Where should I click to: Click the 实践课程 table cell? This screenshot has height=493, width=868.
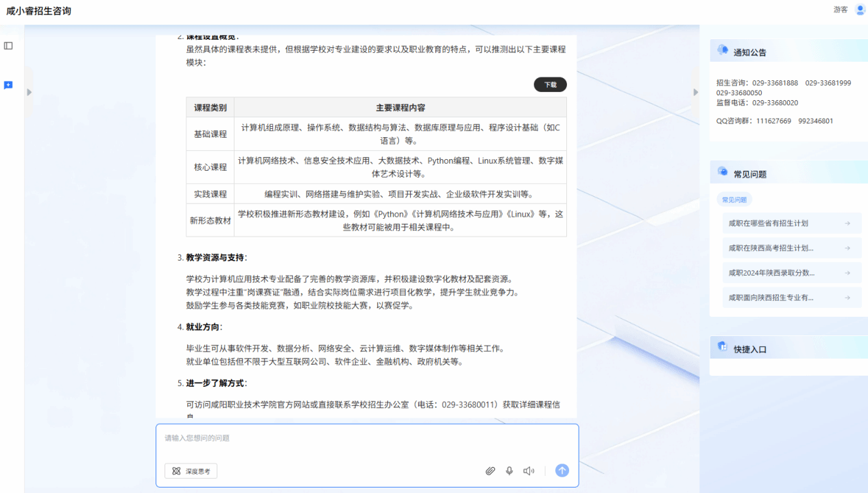[x=210, y=194]
